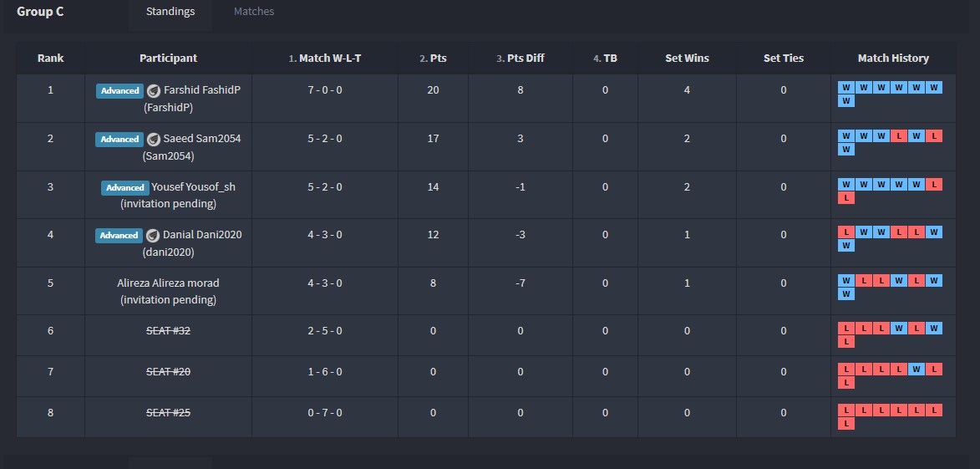The image size is (980, 469).
Task: Click the Group C heading
Action: (40, 12)
